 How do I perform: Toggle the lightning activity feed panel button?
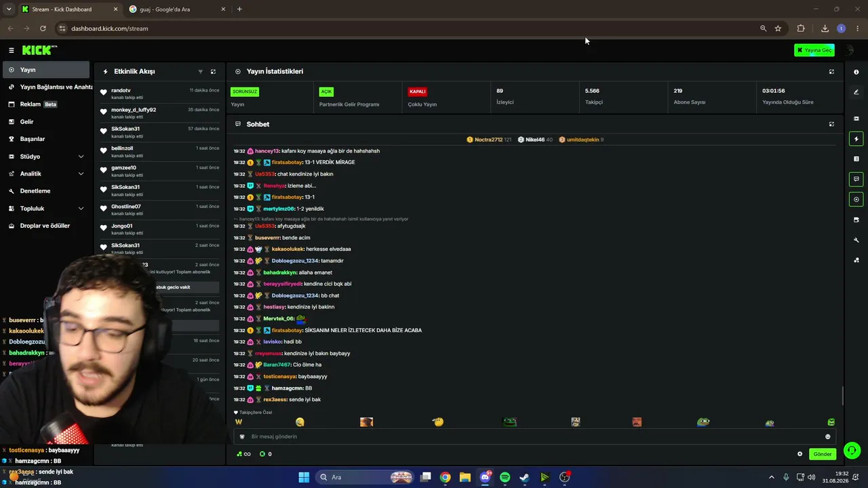click(856, 139)
